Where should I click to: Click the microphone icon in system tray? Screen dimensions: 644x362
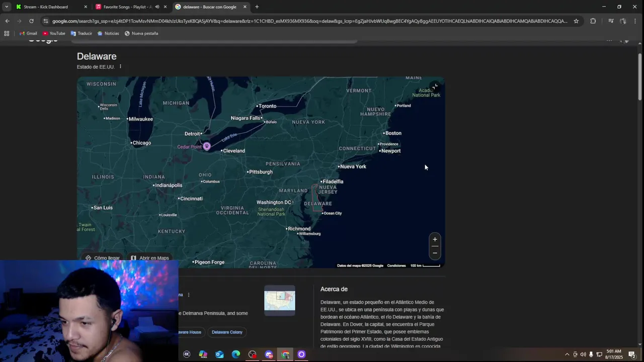point(591,354)
